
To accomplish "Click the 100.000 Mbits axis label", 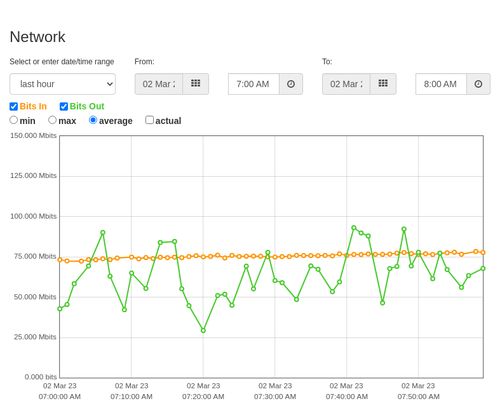I will pyautogui.click(x=33, y=216).
